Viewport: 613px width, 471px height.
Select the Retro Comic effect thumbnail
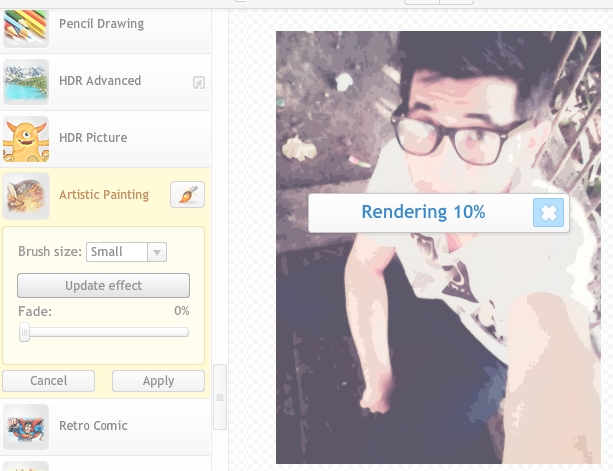[x=26, y=426]
